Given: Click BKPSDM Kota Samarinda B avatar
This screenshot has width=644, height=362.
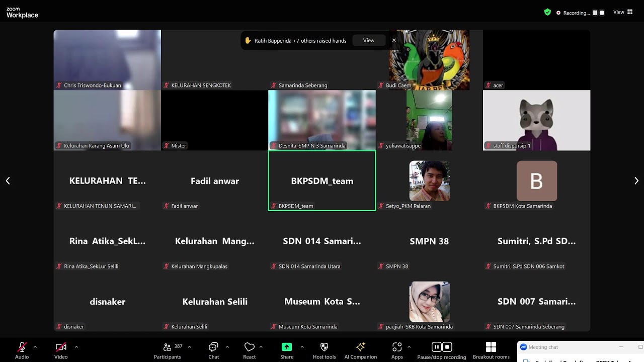Looking at the screenshot, I should (x=536, y=180).
